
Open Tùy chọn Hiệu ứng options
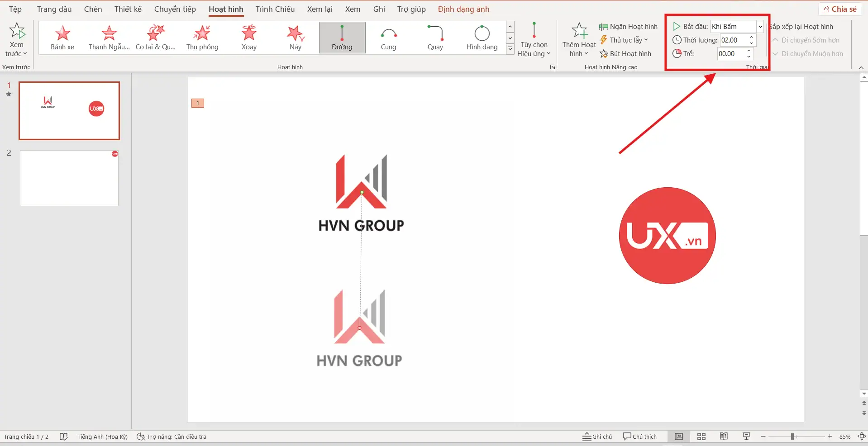point(534,40)
